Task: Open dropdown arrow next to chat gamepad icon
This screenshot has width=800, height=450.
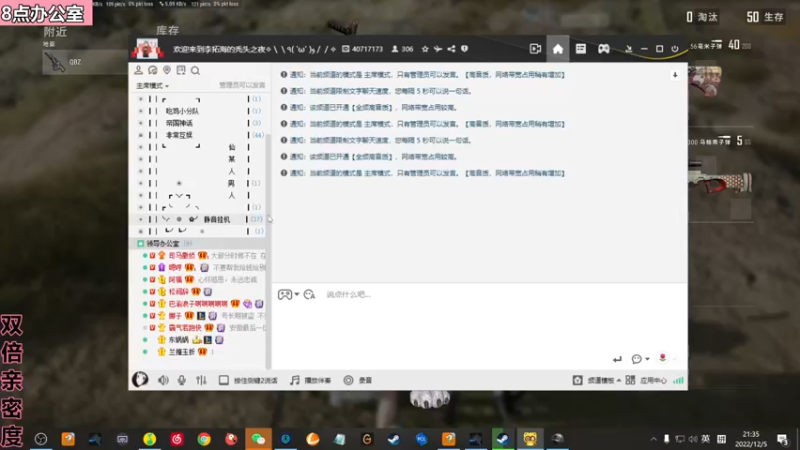Action: 296,294
